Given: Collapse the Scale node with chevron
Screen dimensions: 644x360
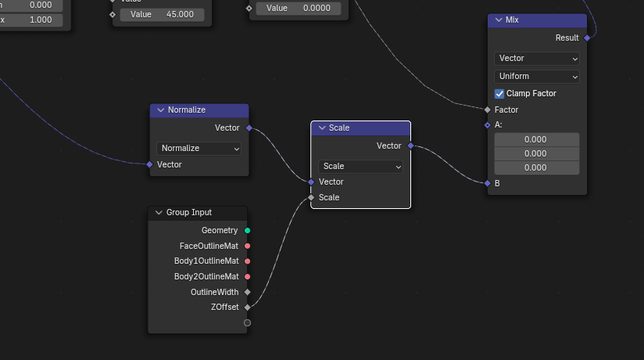Looking at the screenshot, I should point(321,128).
